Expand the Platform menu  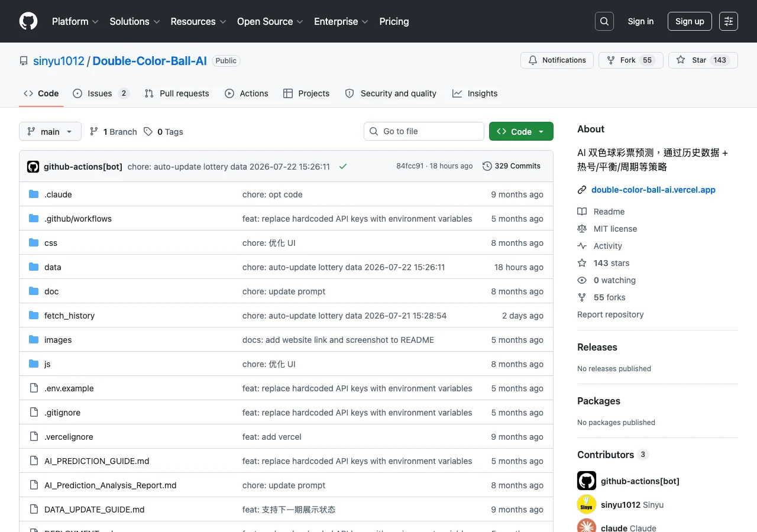75,21
